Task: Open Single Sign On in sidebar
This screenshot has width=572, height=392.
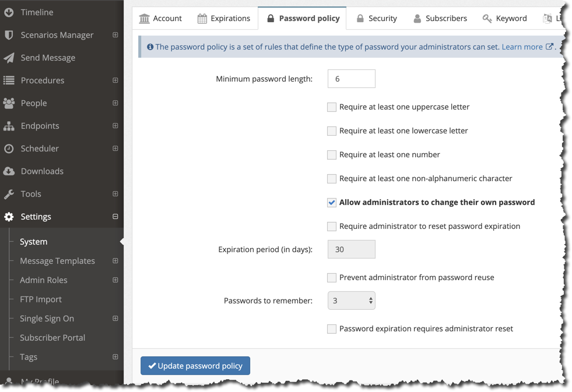Action: pos(47,319)
